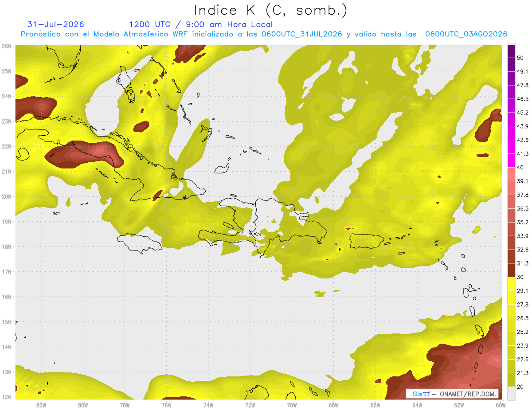Click colorbar label "37.8"
Image resolution: width=532 pixels, height=411 pixels.
(523, 195)
